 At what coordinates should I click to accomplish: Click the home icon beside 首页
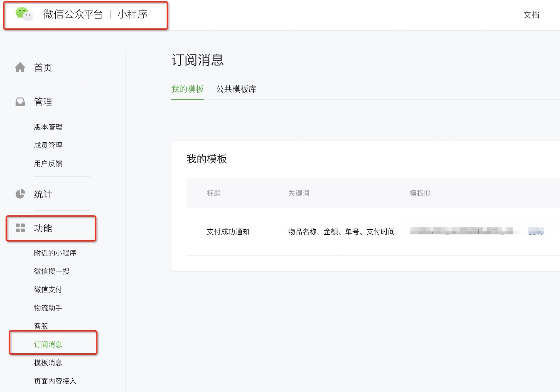click(x=20, y=67)
